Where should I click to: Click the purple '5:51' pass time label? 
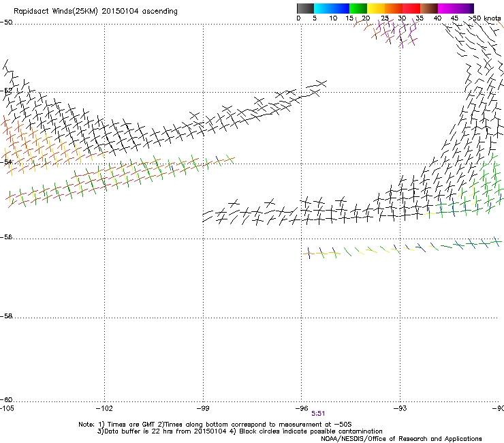318,414
